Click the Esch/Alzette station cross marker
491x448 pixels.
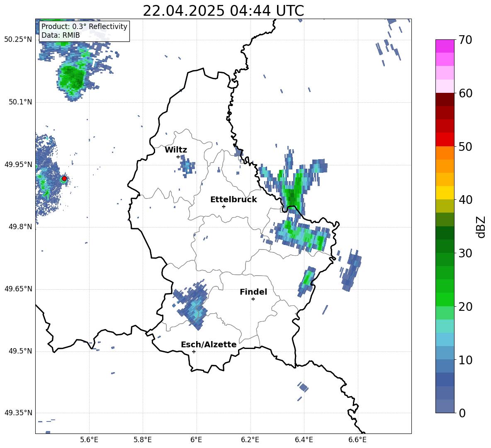194,351
